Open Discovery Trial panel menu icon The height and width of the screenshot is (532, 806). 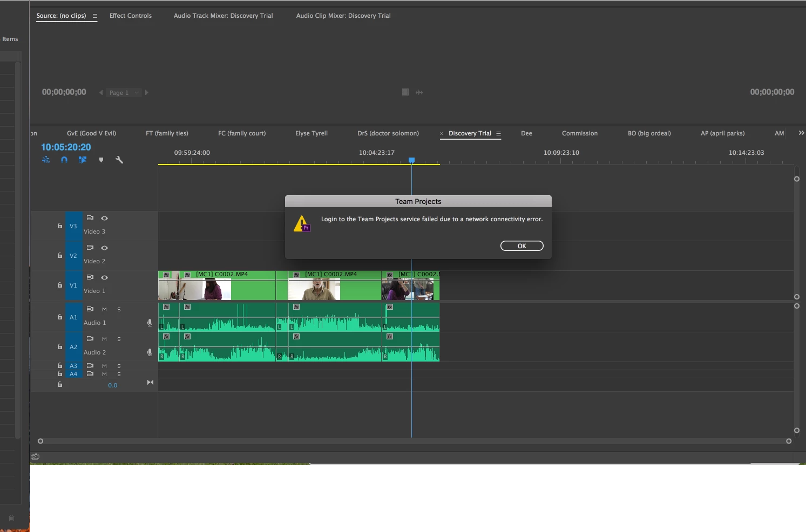click(498, 134)
